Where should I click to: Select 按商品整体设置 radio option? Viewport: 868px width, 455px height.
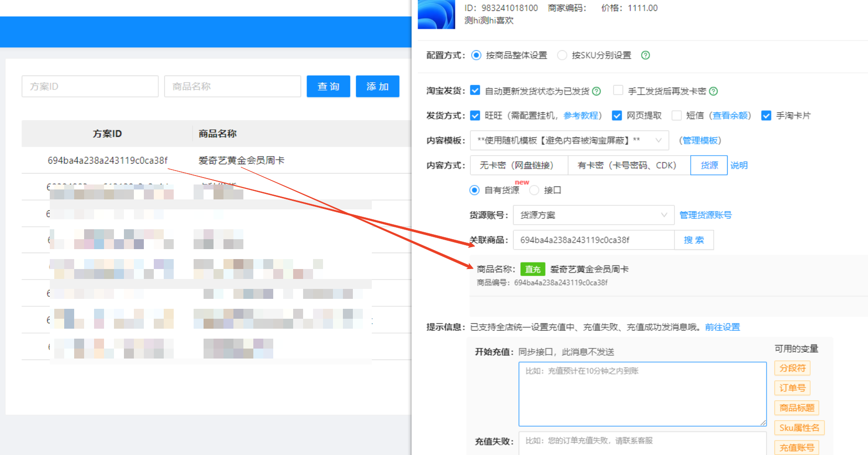476,55
